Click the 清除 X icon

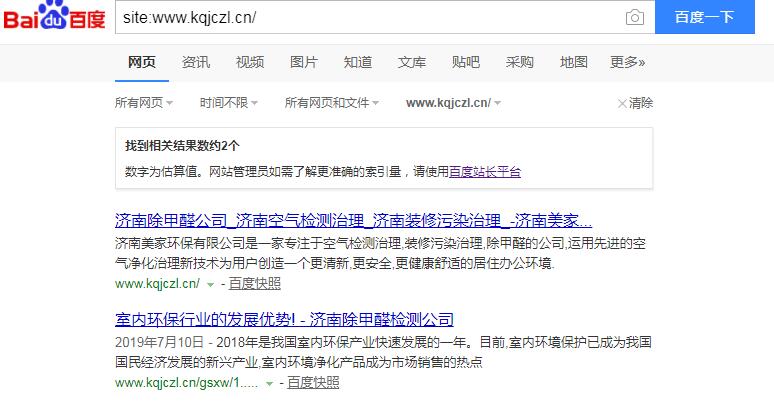pos(622,104)
